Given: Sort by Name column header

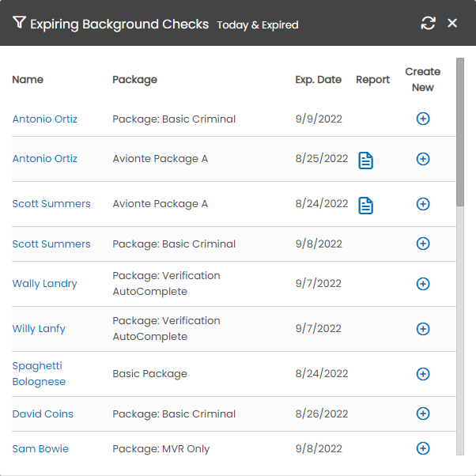Looking at the screenshot, I should [x=28, y=79].
